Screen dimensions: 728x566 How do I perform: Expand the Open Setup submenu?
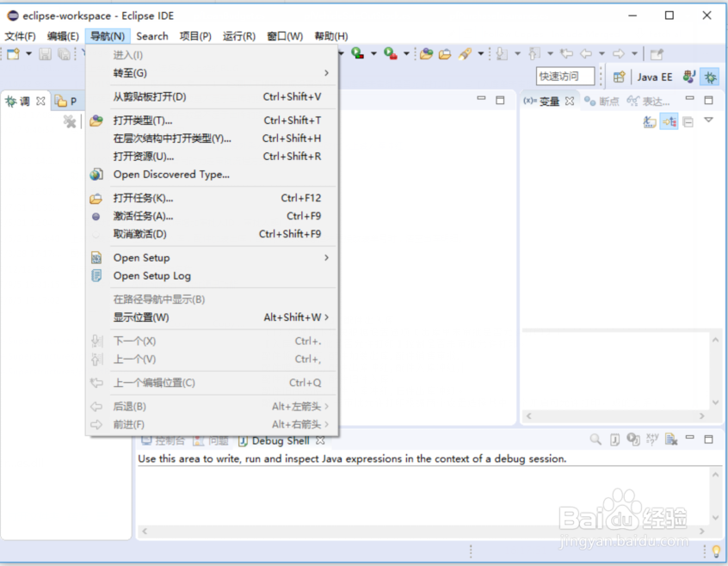point(211,257)
